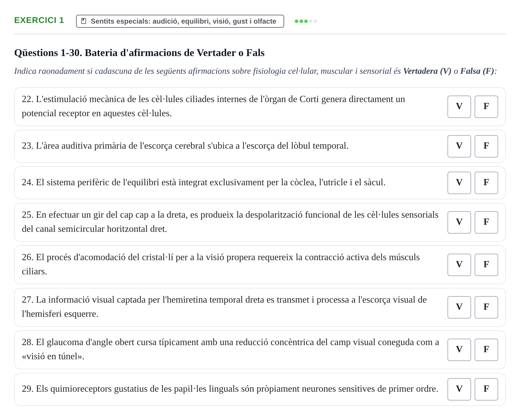
Task: Click the book icon in the topic tag
Action: tap(84, 21)
